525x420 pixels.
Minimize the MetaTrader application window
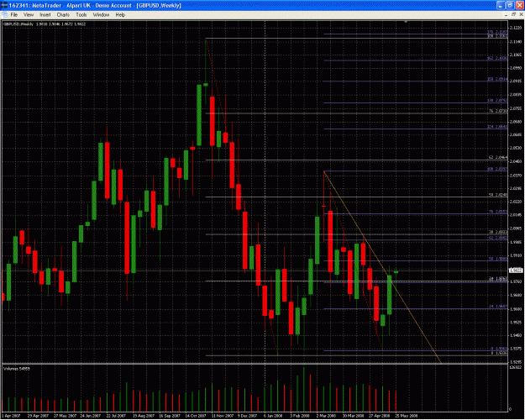click(x=501, y=5)
